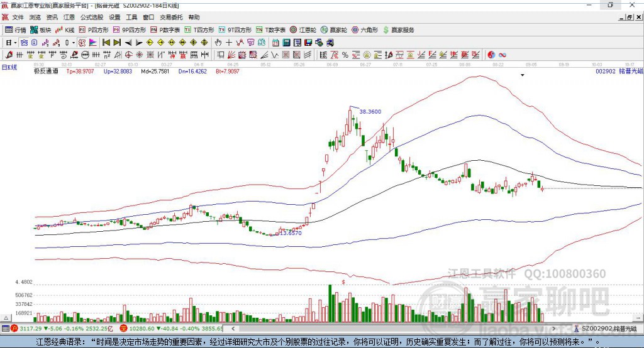644x348 pixels.
Task: Click the n² tool icon
Action: [107, 55]
